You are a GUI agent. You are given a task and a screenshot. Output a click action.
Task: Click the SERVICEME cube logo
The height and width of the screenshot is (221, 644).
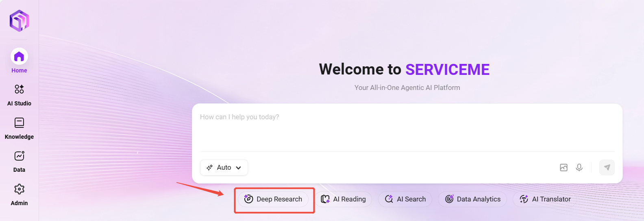tap(19, 21)
